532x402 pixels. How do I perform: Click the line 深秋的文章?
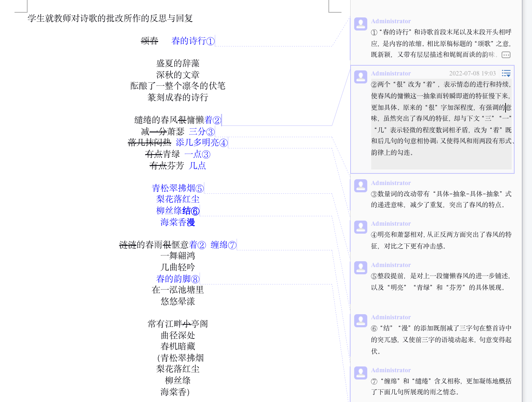[178, 75]
